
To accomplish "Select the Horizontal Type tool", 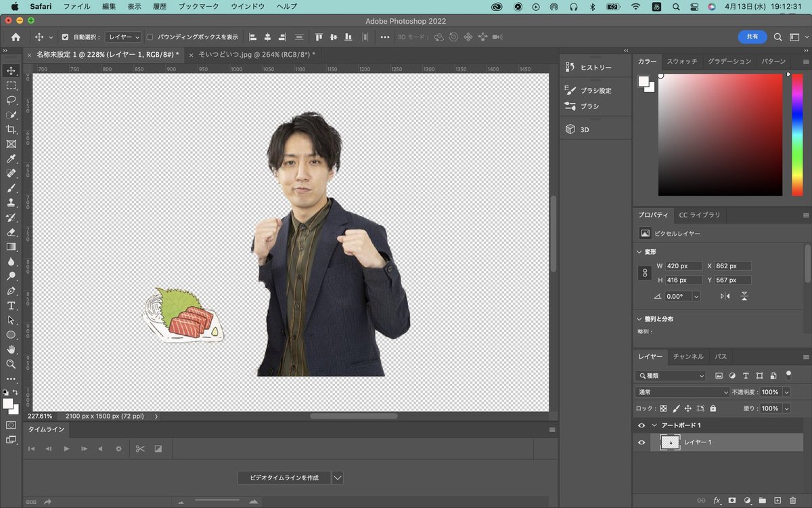I will pyautogui.click(x=11, y=305).
